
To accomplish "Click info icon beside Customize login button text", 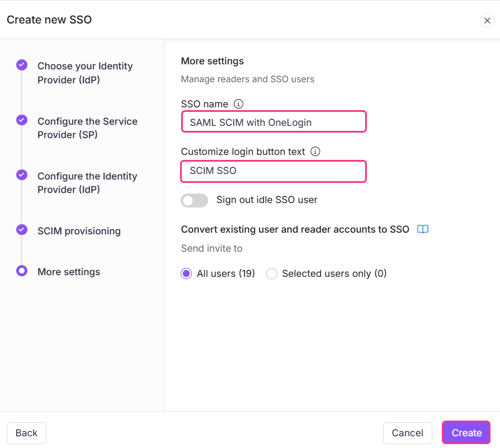I will pyautogui.click(x=315, y=151).
